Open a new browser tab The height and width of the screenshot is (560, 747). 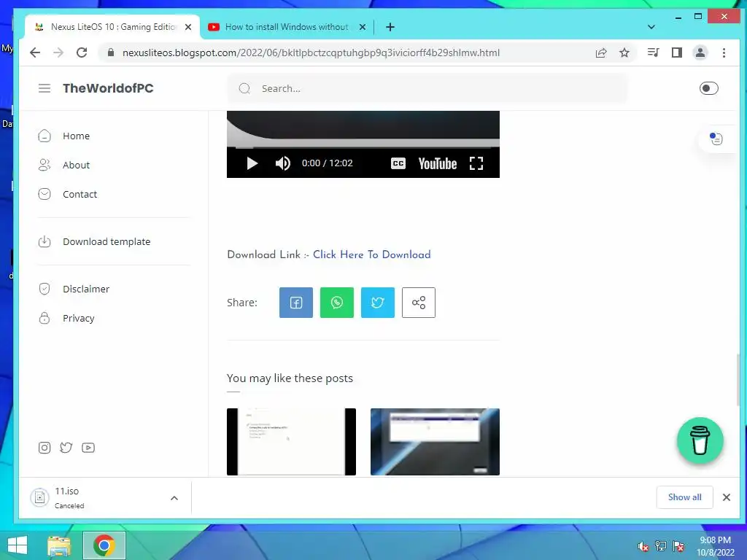point(390,27)
